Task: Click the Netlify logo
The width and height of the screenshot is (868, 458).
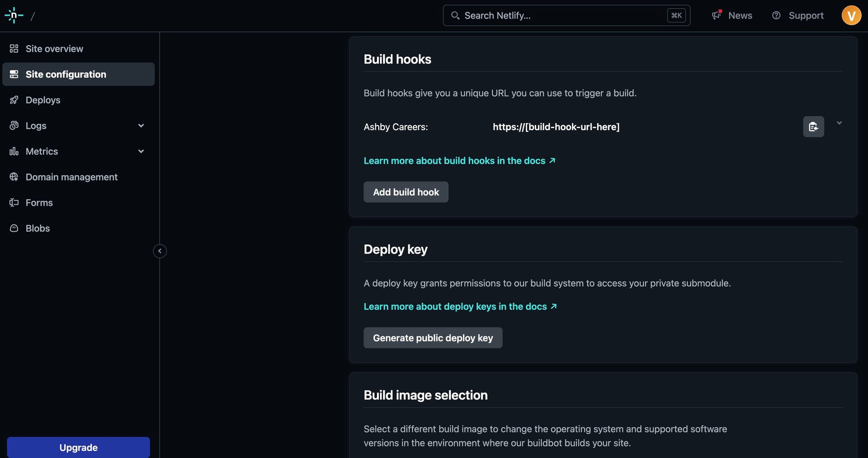Action: (x=14, y=15)
